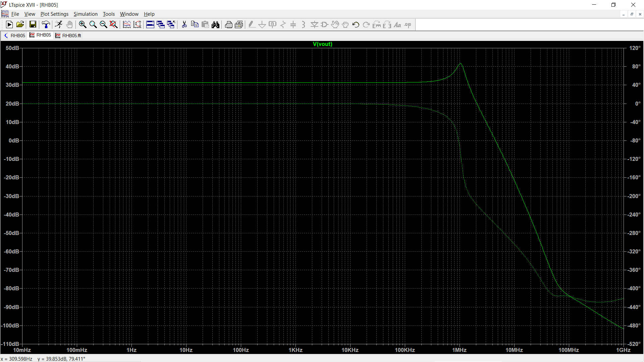
Task: Open a file with the folder icon
Action: click(20, 24)
